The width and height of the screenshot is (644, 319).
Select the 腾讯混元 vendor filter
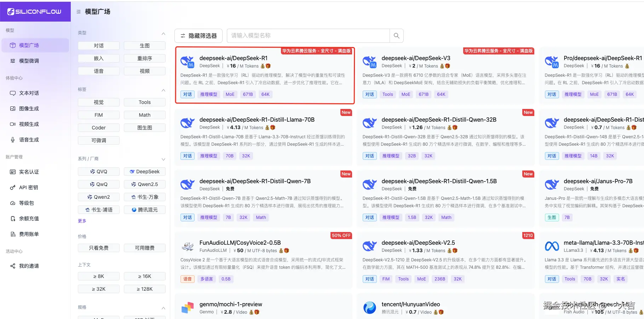(x=145, y=210)
